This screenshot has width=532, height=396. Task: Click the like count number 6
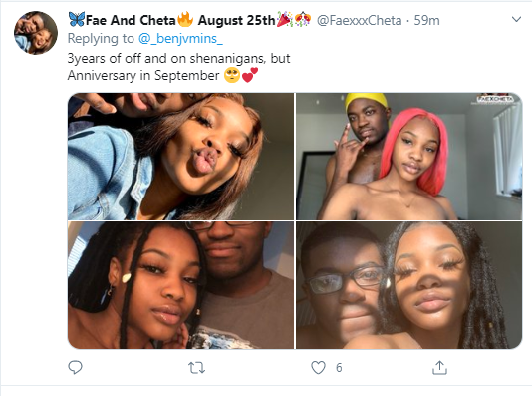(339, 368)
